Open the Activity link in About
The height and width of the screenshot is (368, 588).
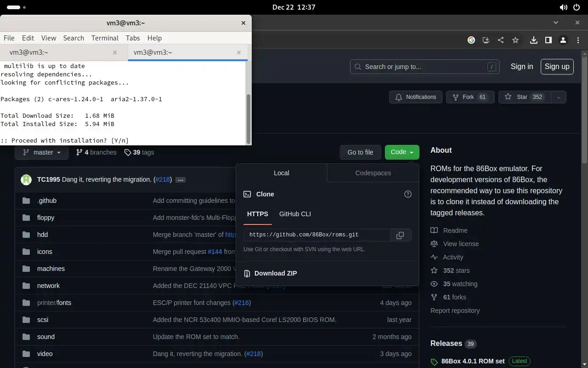click(447, 257)
